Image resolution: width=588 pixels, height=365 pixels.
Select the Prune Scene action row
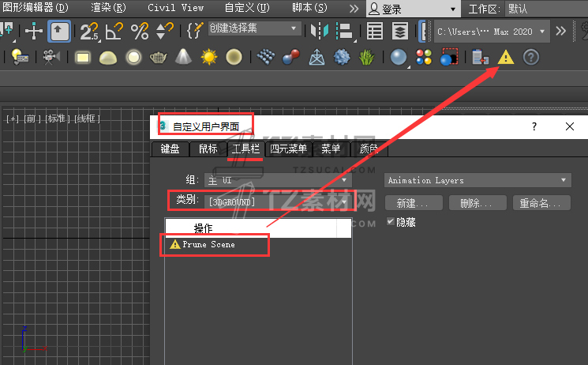click(x=258, y=244)
